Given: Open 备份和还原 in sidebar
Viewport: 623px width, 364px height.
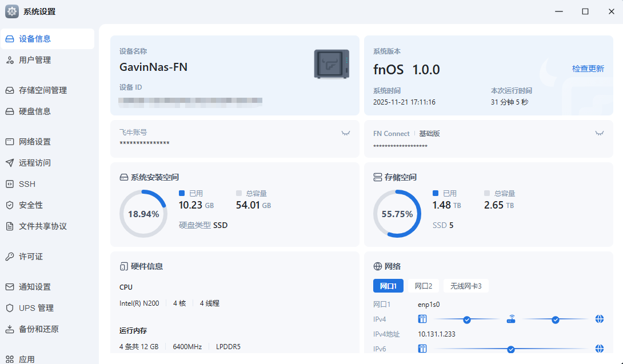Looking at the screenshot, I should (47, 329).
